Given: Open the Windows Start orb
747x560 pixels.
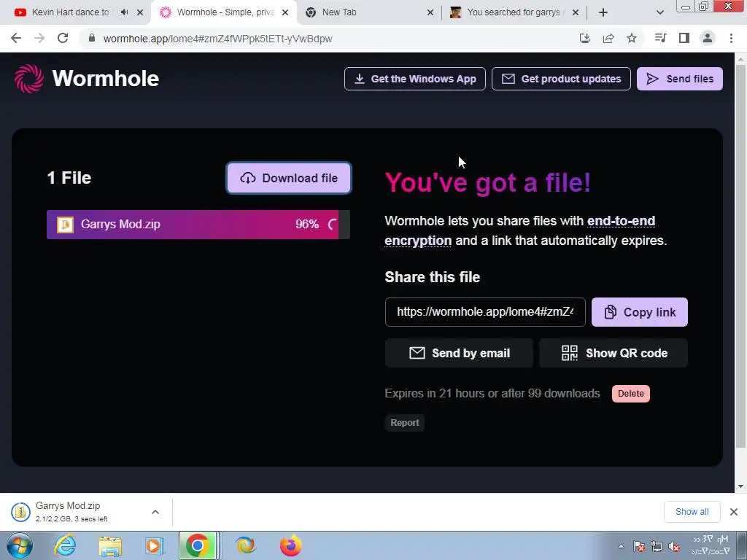Looking at the screenshot, I should 19,545.
